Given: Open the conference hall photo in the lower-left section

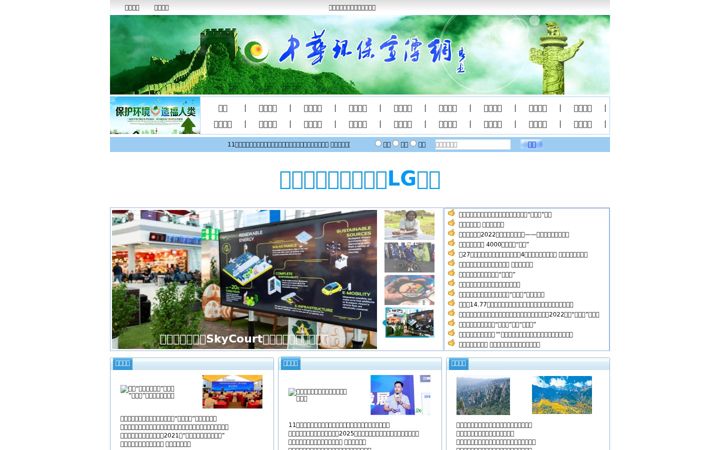Looking at the screenshot, I should click(x=232, y=392).
